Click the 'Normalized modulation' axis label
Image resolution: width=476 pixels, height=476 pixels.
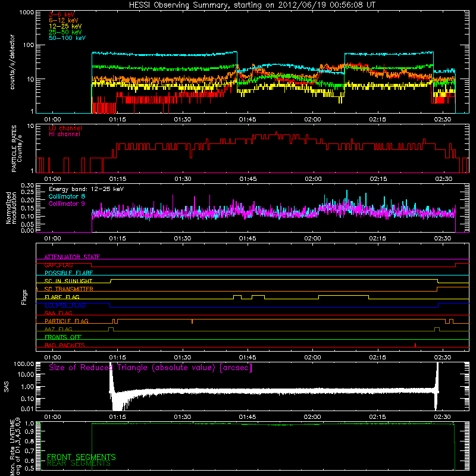coord(11,208)
